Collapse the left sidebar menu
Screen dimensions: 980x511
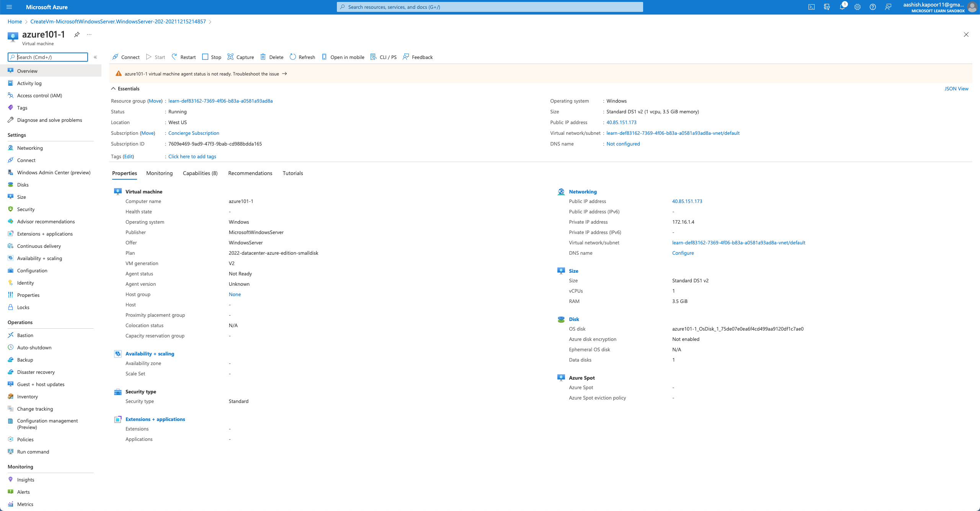95,57
